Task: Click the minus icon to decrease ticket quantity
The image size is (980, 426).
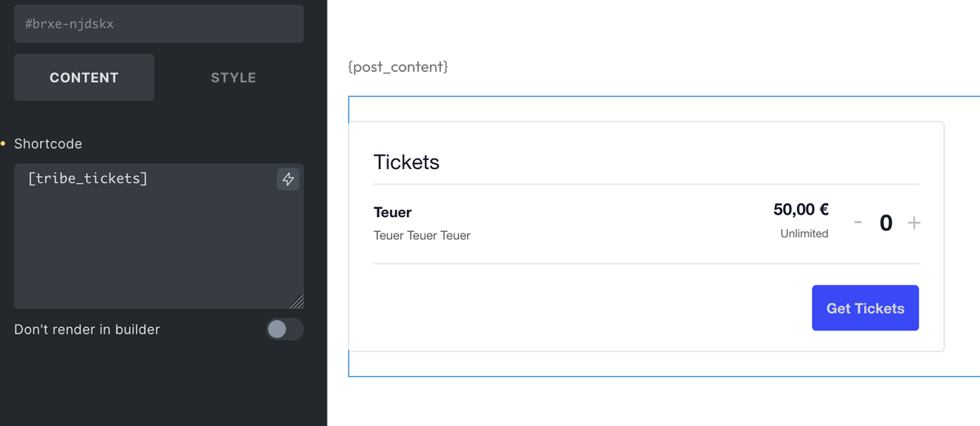Action: coord(858,223)
